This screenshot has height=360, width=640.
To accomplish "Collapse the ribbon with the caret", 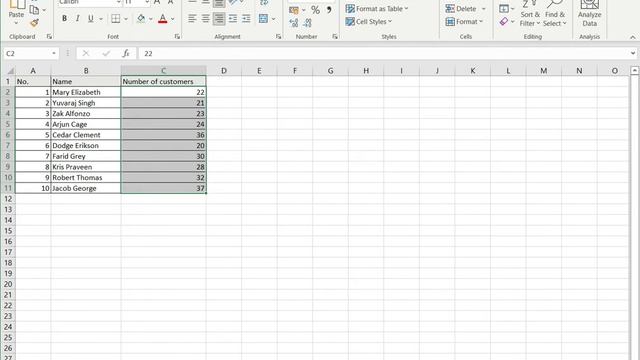I will coord(633,37).
